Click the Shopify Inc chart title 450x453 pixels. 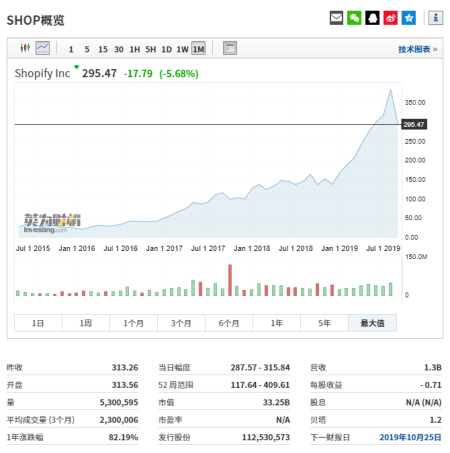[x=42, y=73]
